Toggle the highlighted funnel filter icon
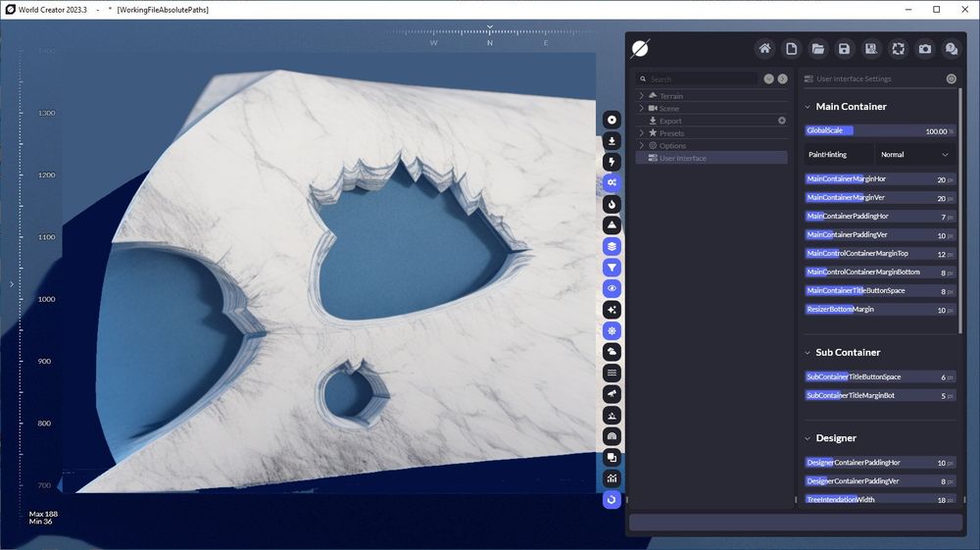The height and width of the screenshot is (550, 980). [612, 268]
